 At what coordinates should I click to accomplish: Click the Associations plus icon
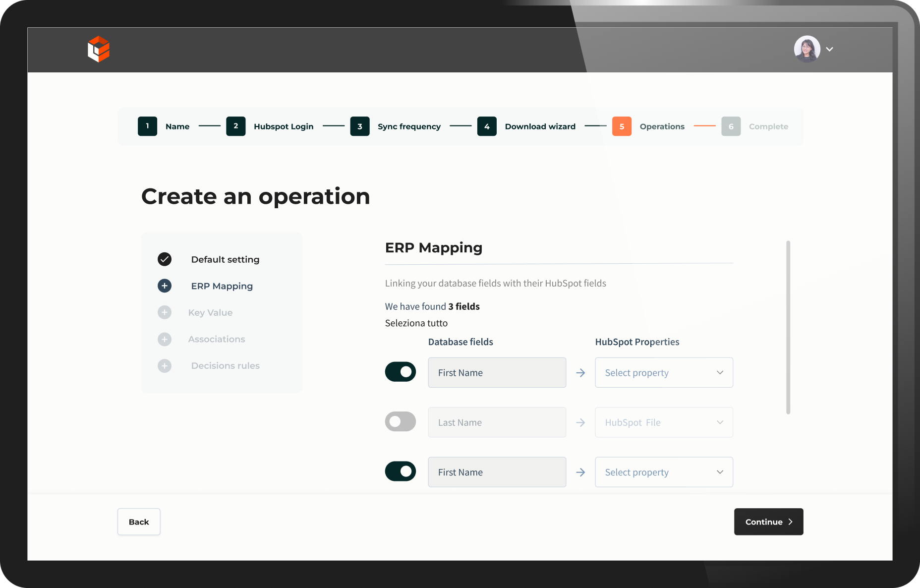pyautogui.click(x=165, y=339)
